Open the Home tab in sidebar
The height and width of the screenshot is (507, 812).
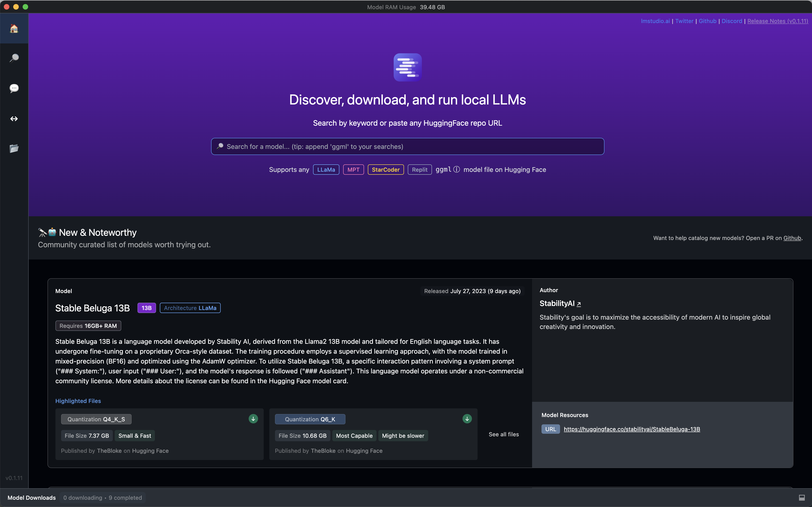[14, 28]
